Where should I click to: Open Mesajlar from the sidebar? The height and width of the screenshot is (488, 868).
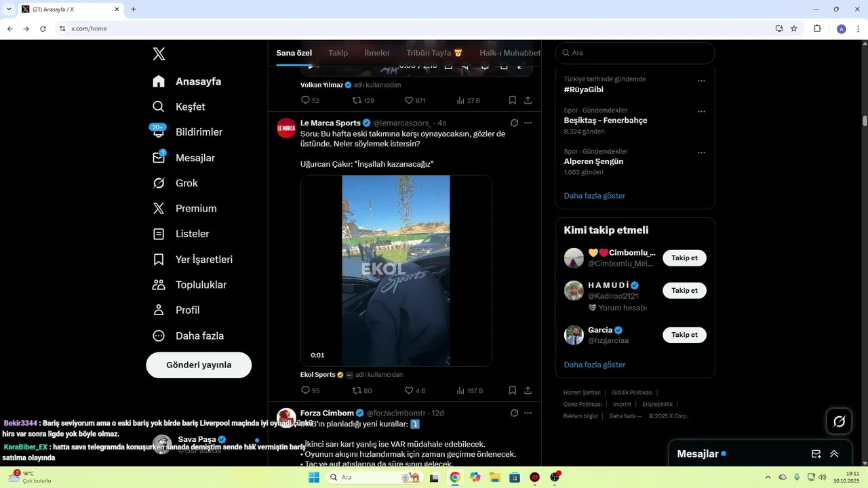coord(184,158)
